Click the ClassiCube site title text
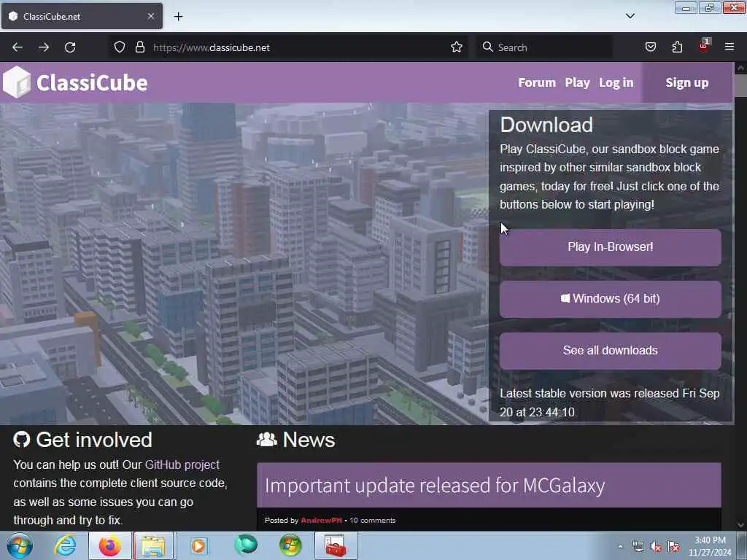Viewport: 747px width, 560px height. (92, 83)
